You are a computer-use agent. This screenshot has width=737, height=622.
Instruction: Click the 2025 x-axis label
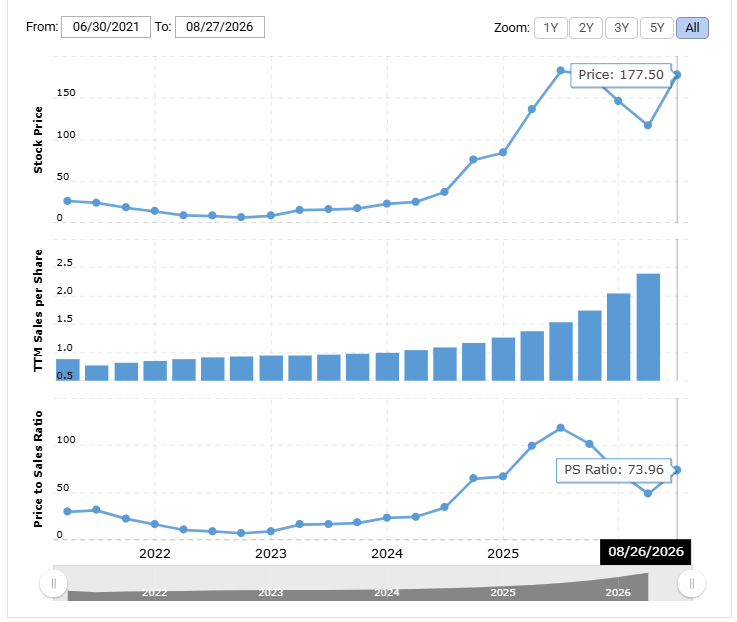click(503, 553)
